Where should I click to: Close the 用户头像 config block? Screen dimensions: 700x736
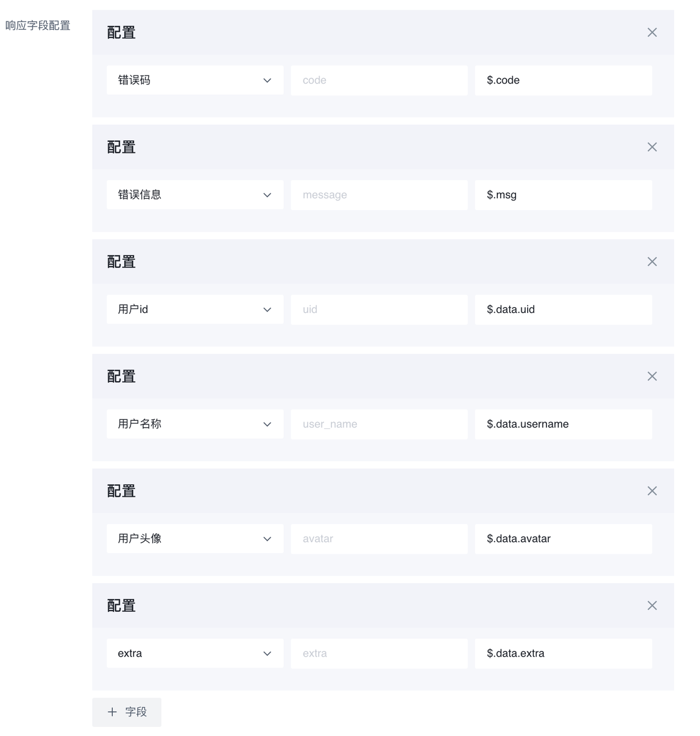point(652,491)
